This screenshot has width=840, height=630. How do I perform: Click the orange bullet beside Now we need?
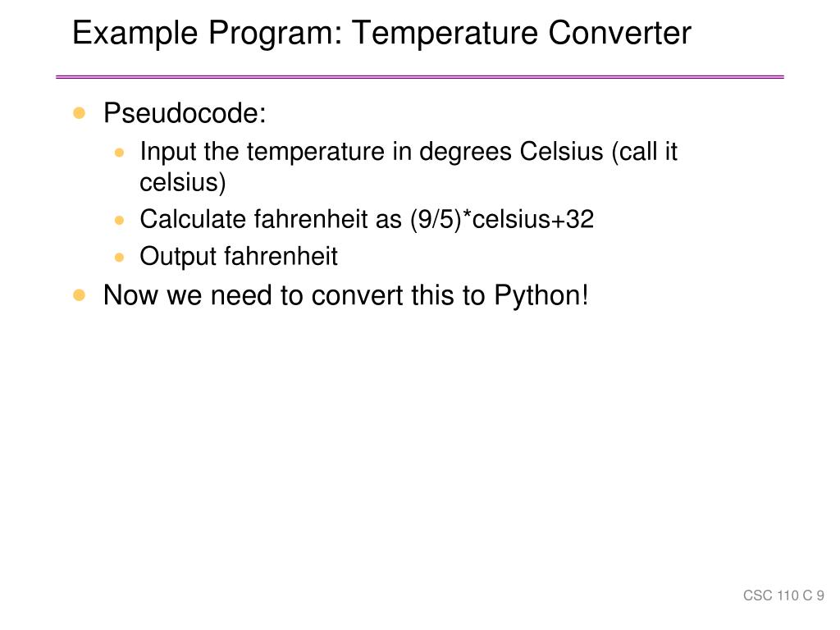(80, 295)
